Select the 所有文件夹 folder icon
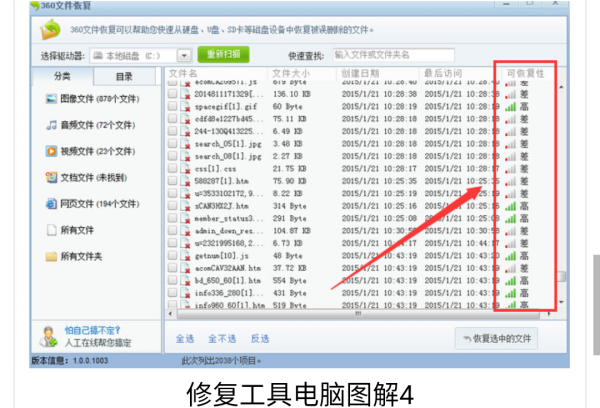This screenshot has width=600, height=408. pos(51,256)
